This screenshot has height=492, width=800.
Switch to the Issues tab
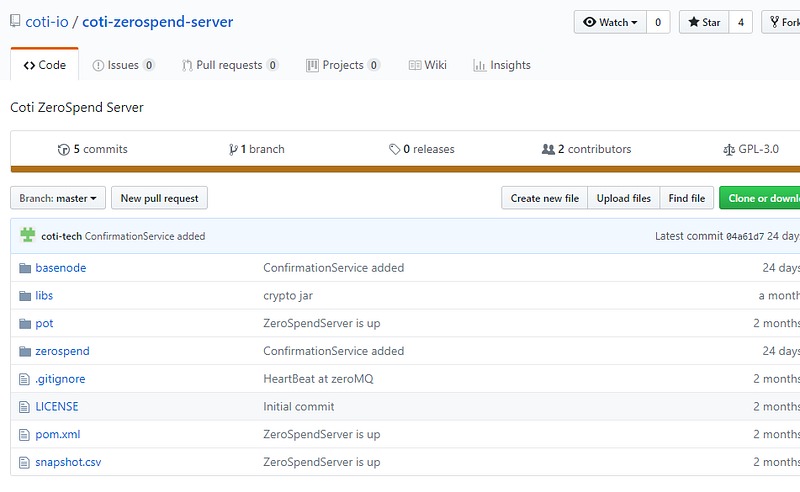[123, 65]
